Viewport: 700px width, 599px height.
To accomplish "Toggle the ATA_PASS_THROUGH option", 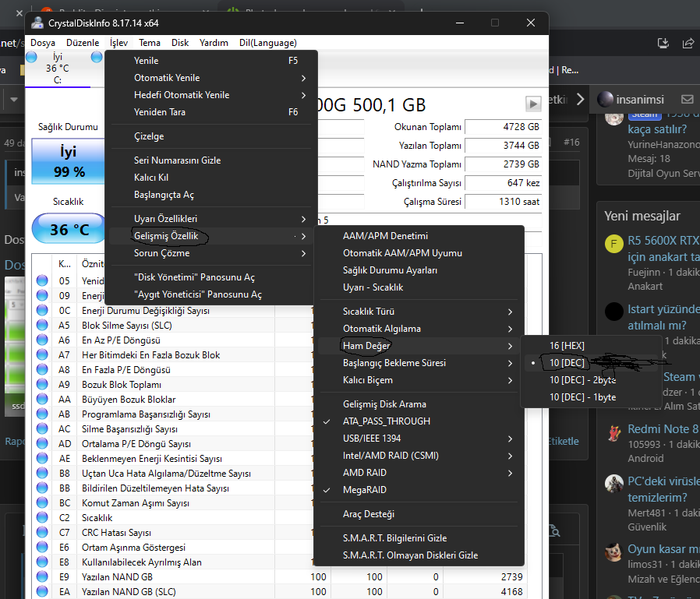I will (x=386, y=421).
